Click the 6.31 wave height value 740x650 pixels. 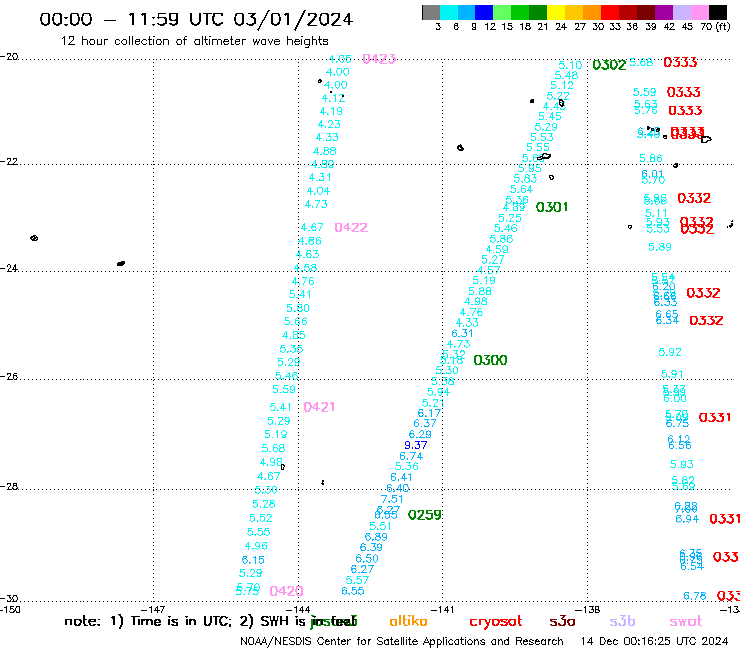tap(462, 333)
